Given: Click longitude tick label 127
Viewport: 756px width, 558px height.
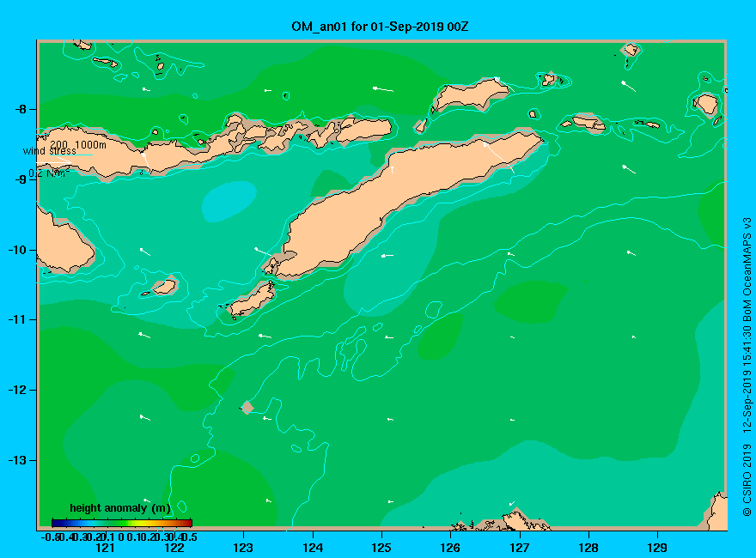Looking at the screenshot, I should (x=519, y=548).
